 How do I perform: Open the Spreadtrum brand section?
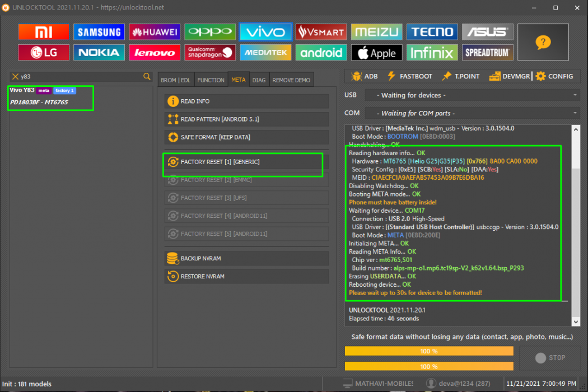coord(488,53)
